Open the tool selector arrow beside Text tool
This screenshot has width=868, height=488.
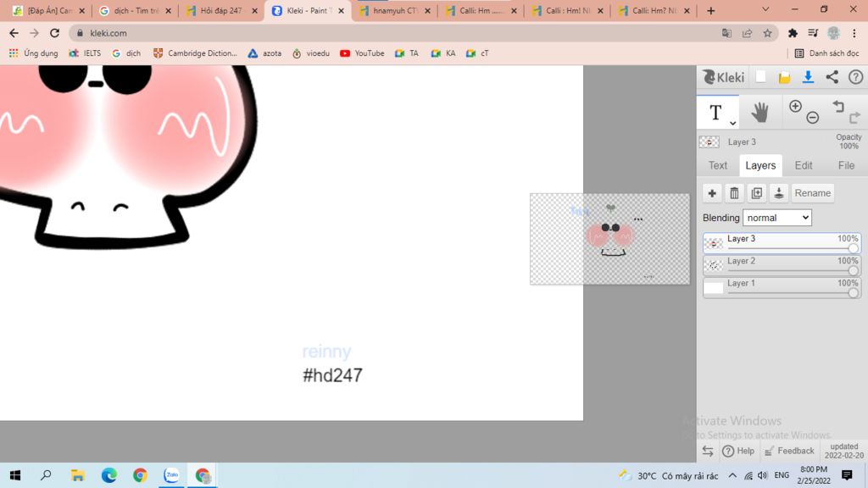(732, 123)
